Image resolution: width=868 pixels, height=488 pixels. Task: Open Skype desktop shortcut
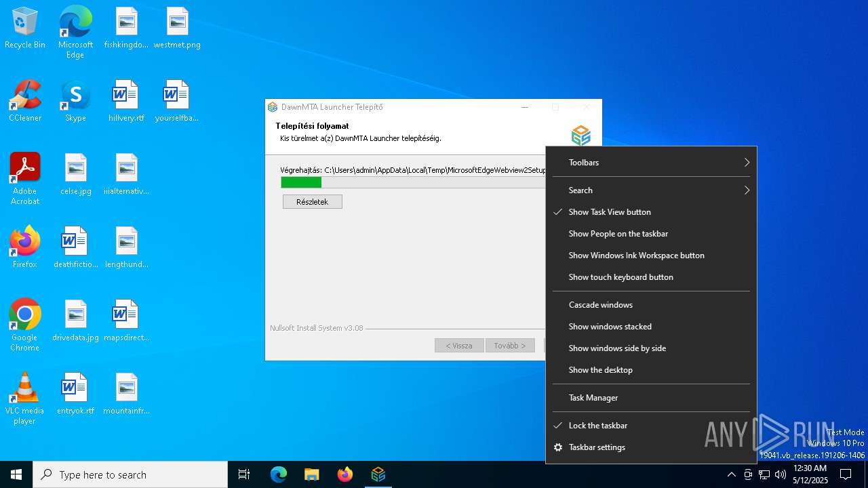[x=75, y=102]
